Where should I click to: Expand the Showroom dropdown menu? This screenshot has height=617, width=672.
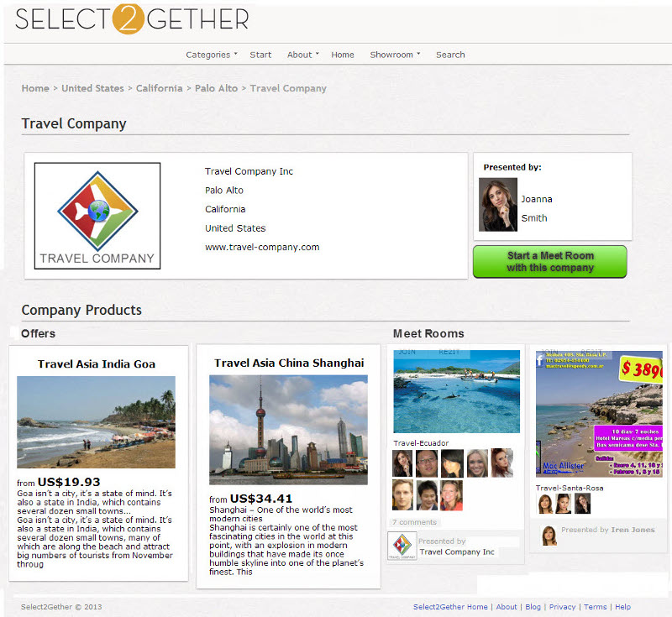(395, 55)
